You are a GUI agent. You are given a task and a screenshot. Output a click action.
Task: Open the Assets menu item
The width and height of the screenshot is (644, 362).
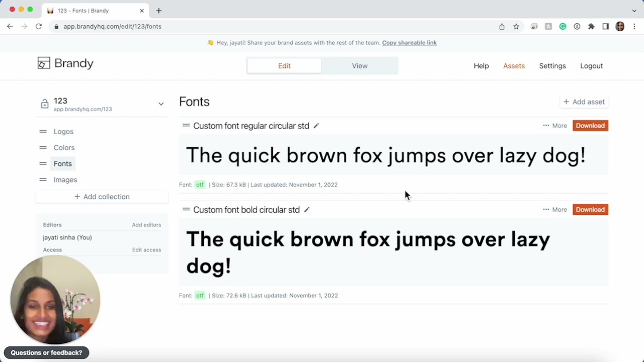pyautogui.click(x=514, y=66)
